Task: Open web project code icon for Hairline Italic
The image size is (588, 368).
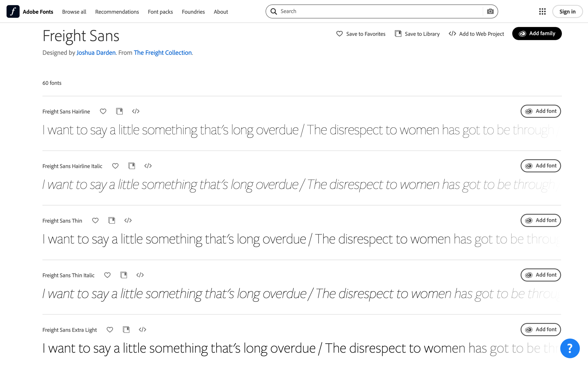Action: click(148, 166)
